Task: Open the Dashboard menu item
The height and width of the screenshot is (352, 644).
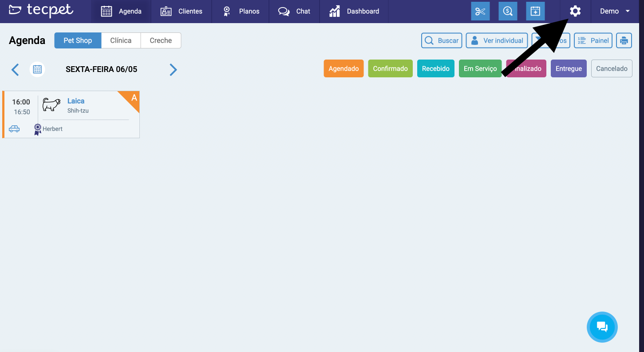Action: (354, 12)
